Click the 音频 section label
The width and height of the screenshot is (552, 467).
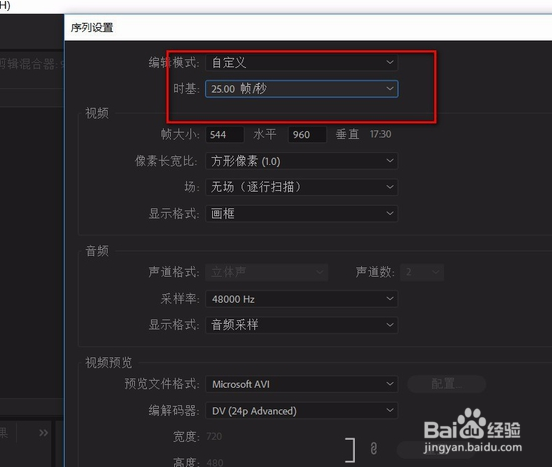click(x=97, y=251)
